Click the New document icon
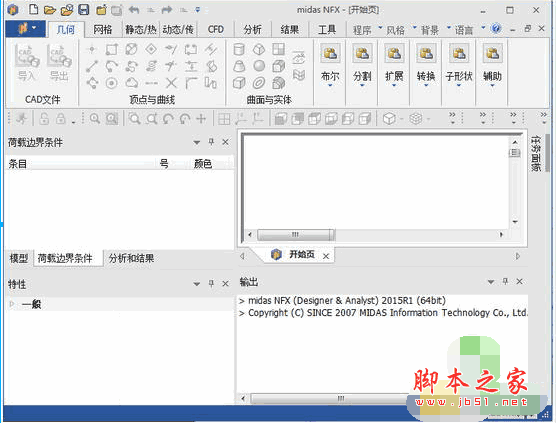This screenshot has width=556, height=423. (34, 10)
